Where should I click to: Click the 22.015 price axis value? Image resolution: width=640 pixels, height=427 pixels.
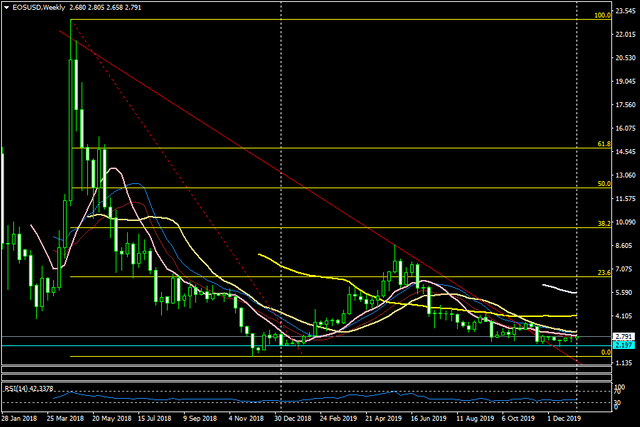pos(625,34)
